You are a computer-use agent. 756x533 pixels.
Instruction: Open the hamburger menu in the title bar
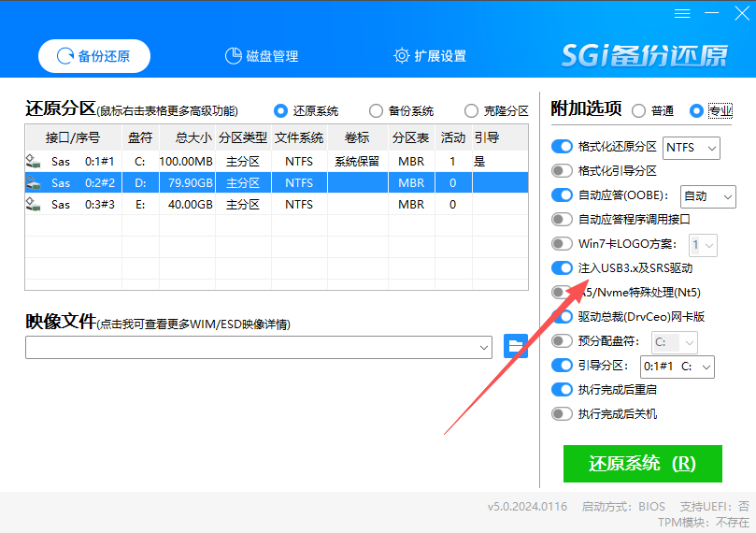tap(682, 13)
